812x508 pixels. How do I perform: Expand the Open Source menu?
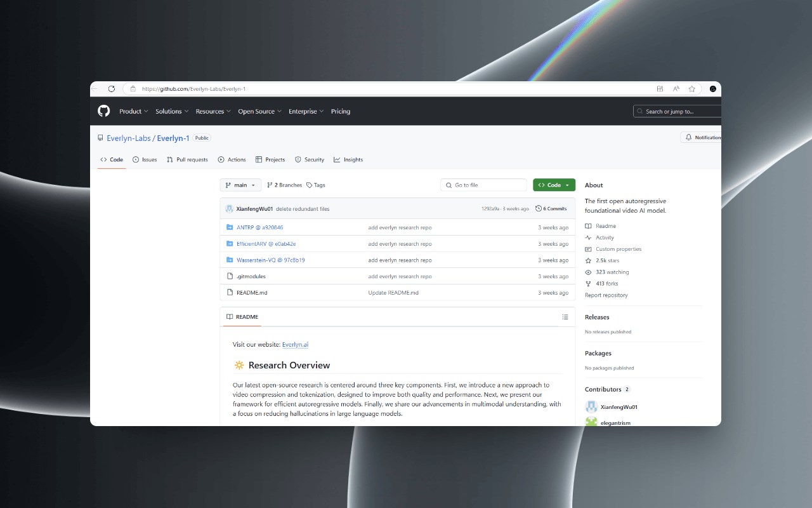tap(260, 111)
